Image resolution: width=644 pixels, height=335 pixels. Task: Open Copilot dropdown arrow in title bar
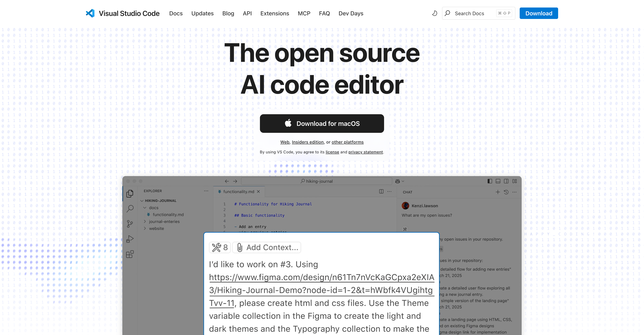pos(403,181)
